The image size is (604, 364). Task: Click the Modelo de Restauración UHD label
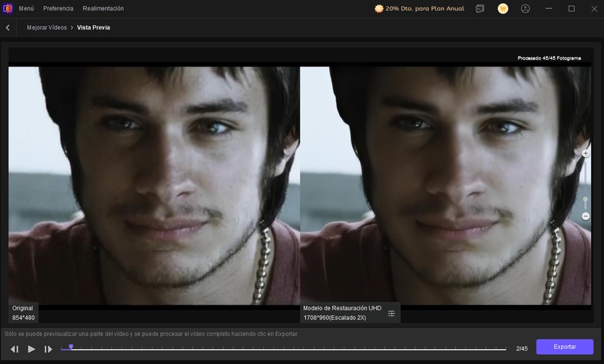pyautogui.click(x=342, y=308)
